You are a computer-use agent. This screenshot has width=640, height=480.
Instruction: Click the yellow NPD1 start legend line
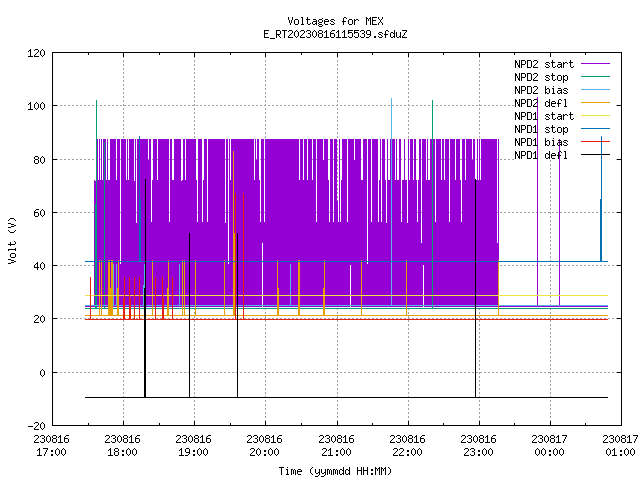pos(595,116)
